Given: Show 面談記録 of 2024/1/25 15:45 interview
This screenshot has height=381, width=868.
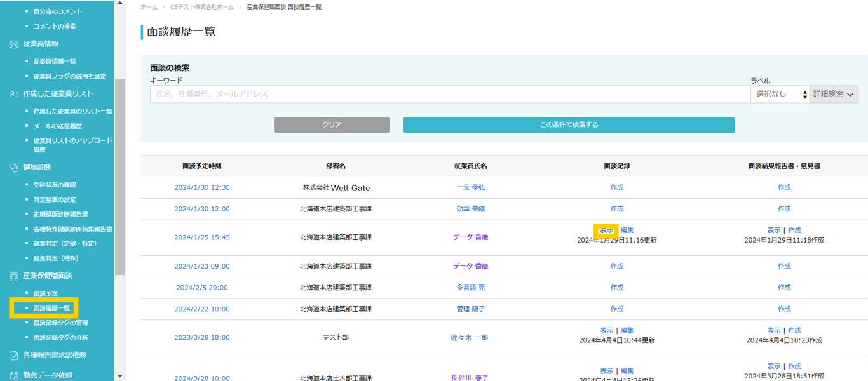Looking at the screenshot, I should pyautogui.click(x=606, y=231).
